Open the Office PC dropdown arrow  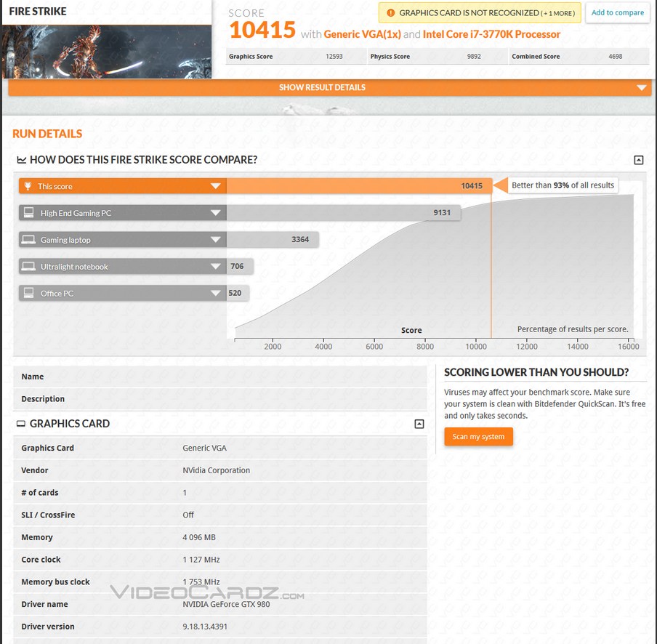(x=215, y=293)
